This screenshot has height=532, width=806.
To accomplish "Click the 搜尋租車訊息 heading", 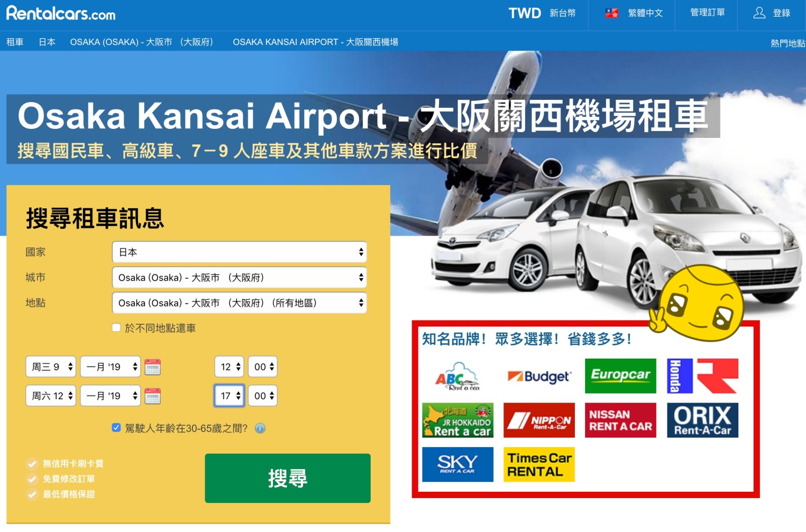I will click(x=95, y=218).
